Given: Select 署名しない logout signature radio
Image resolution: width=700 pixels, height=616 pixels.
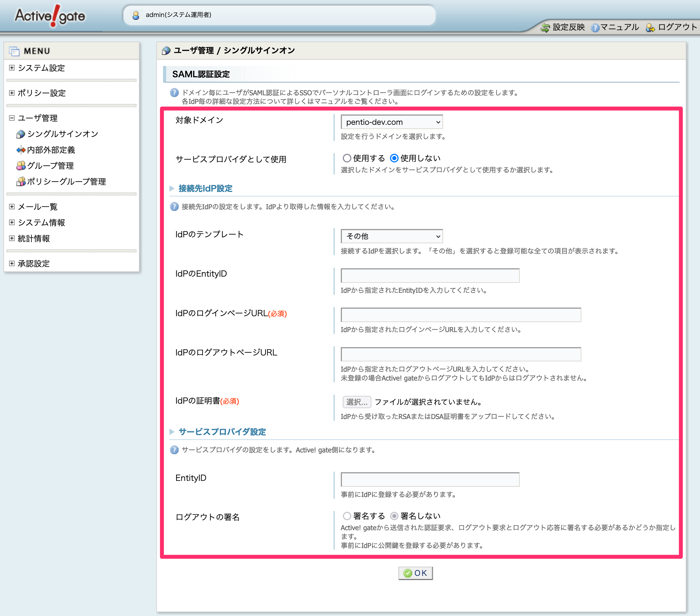Looking at the screenshot, I should click(x=394, y=516).
